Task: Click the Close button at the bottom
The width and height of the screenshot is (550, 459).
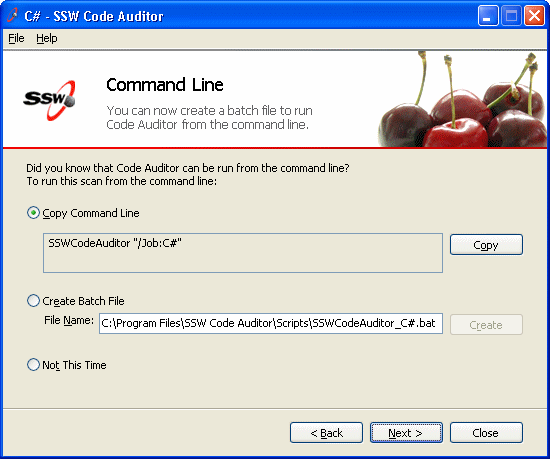Action: pyautogui.click(x=486, y=433)
